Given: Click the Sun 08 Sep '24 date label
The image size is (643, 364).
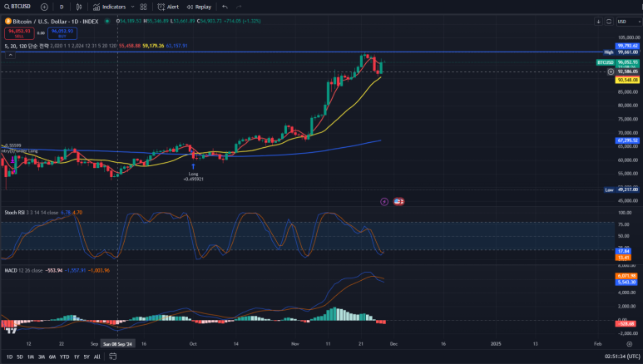Looking at the screenshot, I should (117, 344).
